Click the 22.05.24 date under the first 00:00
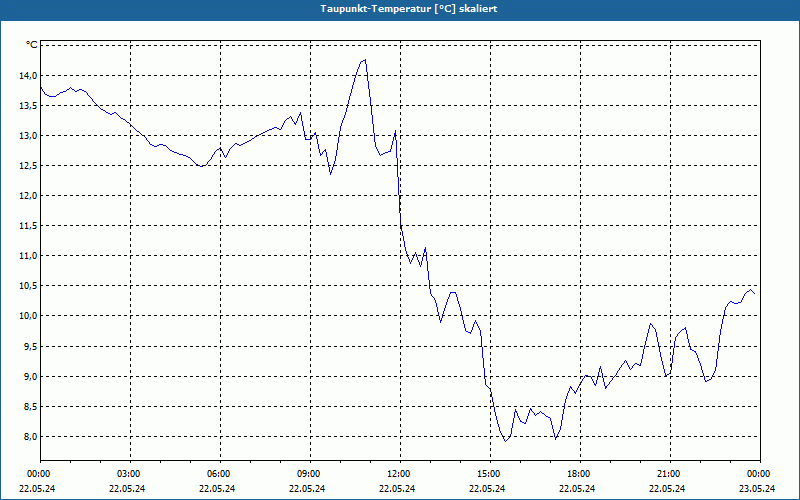Screen dimensions: 800x500 click(x=38, y=488)
